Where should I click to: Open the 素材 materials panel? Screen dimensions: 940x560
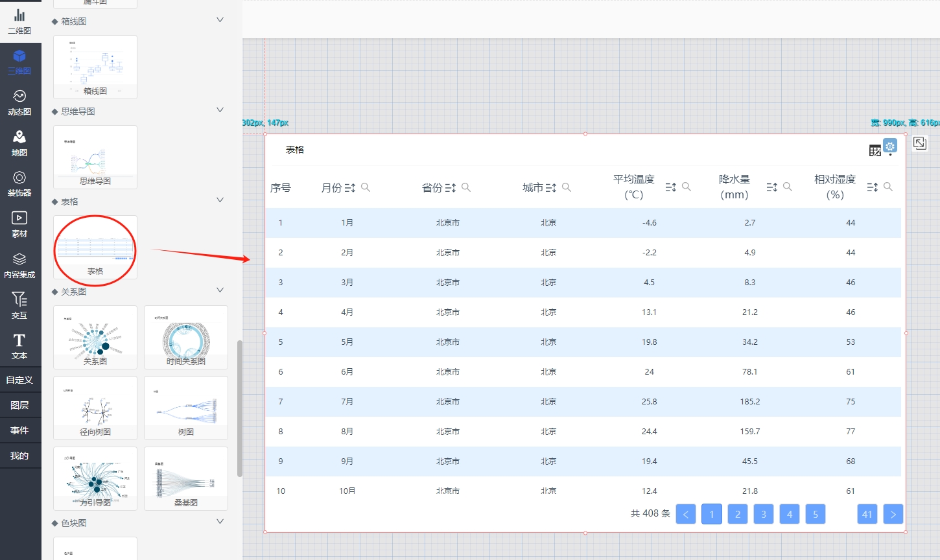click(19, 224)
